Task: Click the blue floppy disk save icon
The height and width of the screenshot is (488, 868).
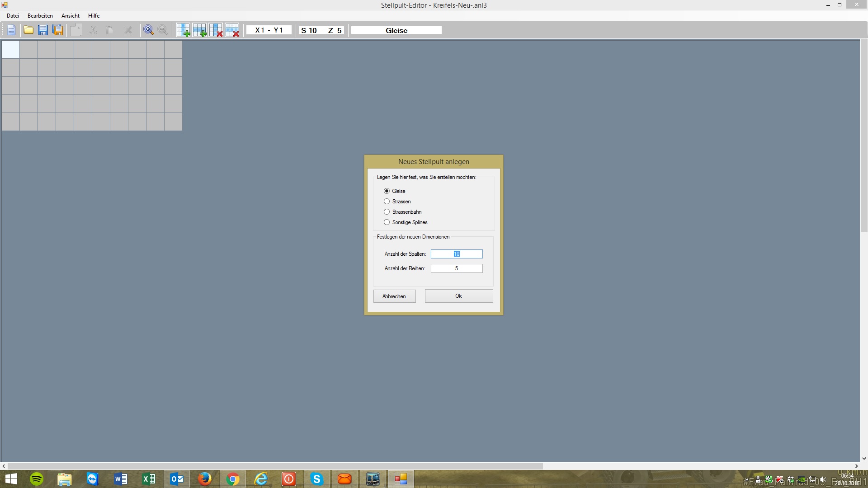Action: coord(43,30)
